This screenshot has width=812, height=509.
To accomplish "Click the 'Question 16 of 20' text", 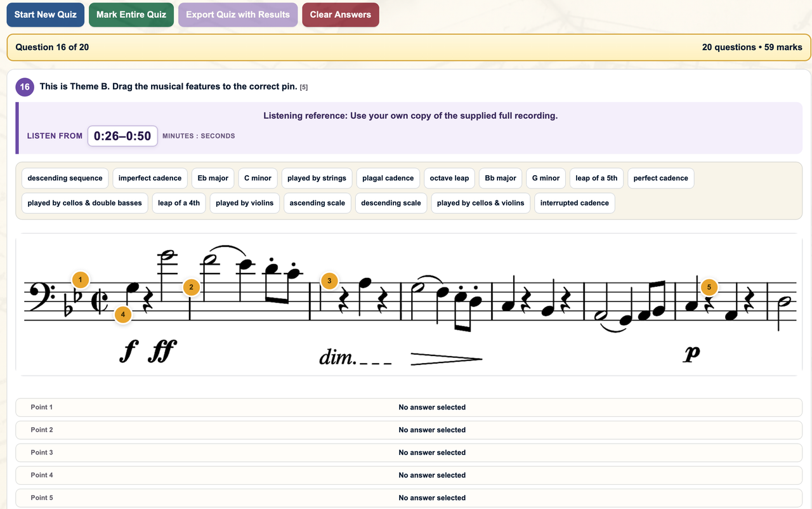I will (x=52, y=47).
